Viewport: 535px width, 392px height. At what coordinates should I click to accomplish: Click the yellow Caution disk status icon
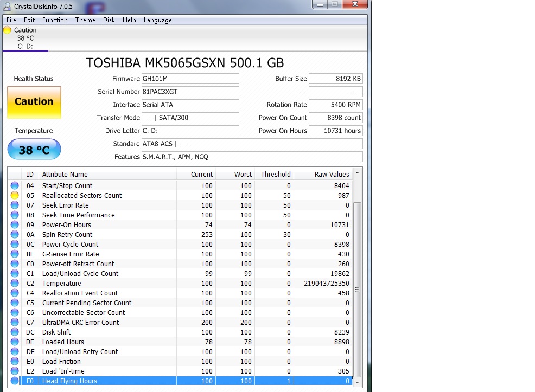[x=7, y=30]
